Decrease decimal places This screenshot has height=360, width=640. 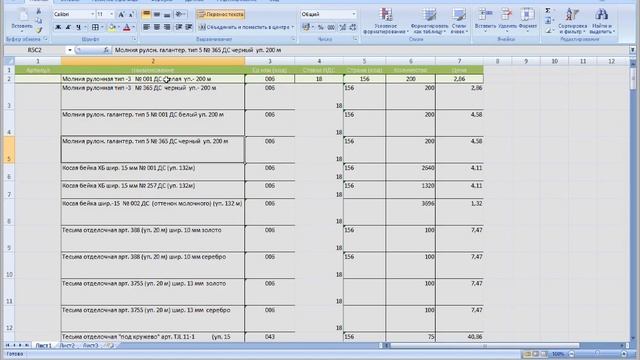[x=353, y=27]
